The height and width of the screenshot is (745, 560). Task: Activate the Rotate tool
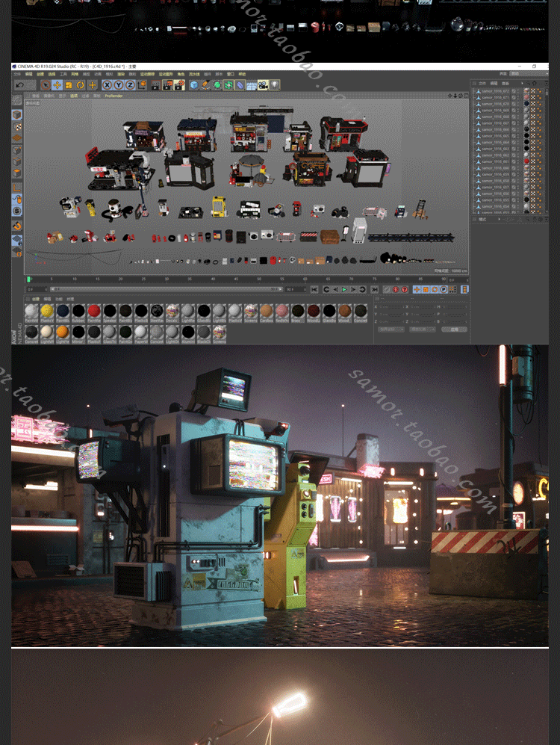pos(80,85)
